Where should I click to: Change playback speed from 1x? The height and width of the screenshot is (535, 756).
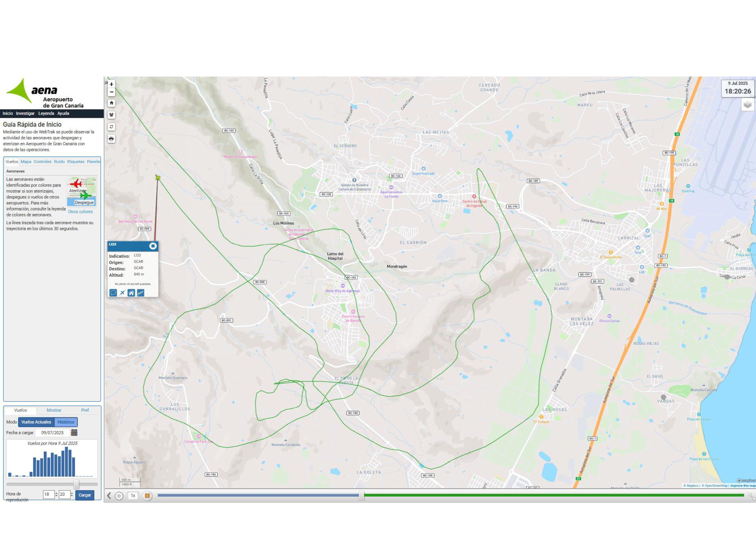pyautogui.click(x=133, y=496)
